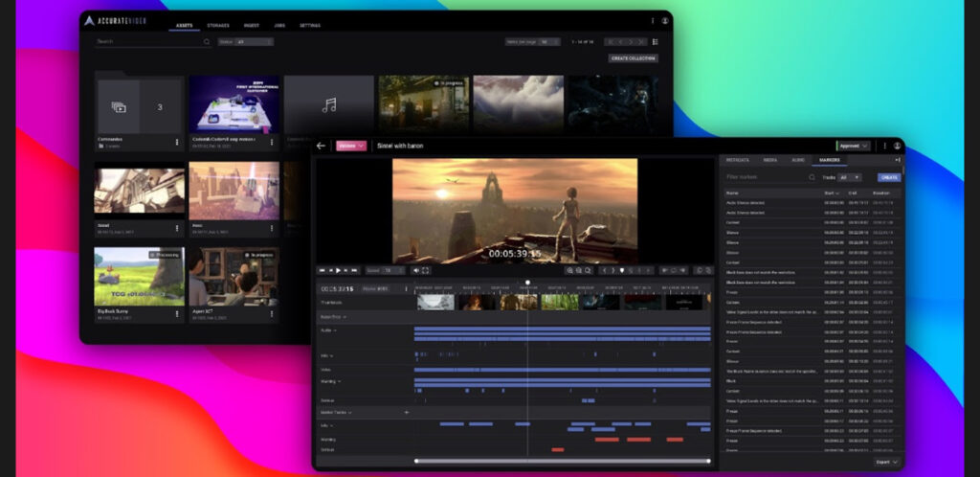The width and height of the screenshot is (980, 477).
Task: Open the music note audio asset
Action: pyautogui.click(x=329, y=105)
